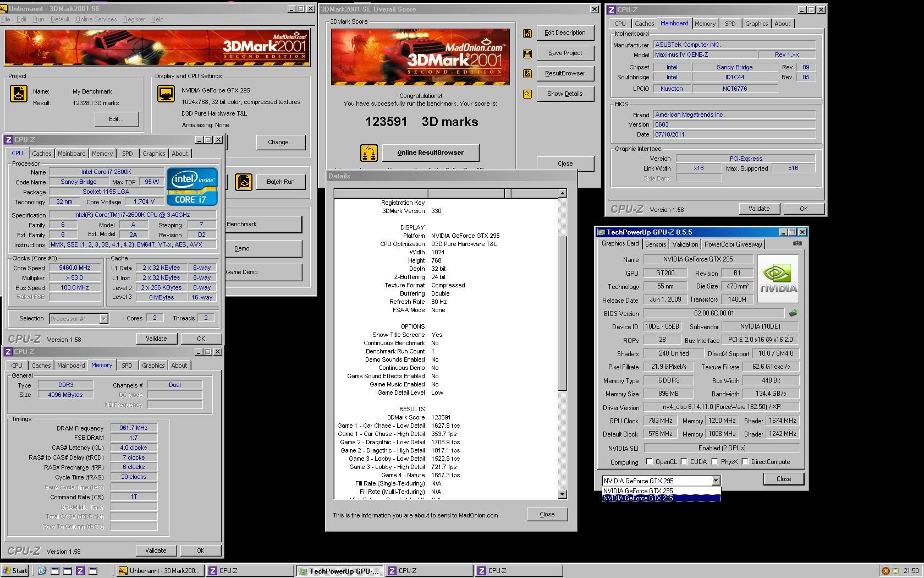Click the Change... button for display settings
Image resolution: width=924 pixels, height=578 pixels.
(280, 143)
